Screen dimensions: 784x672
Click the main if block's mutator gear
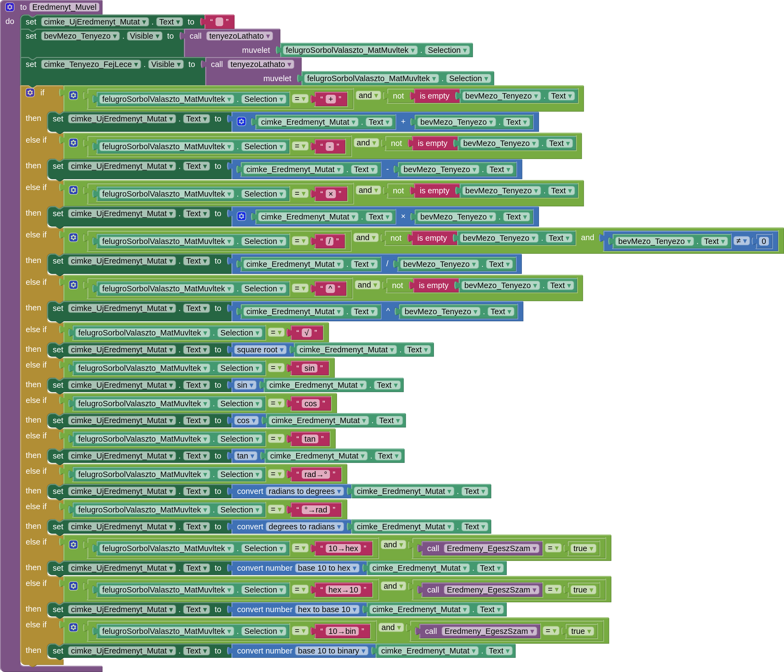(x=30, y=92)
